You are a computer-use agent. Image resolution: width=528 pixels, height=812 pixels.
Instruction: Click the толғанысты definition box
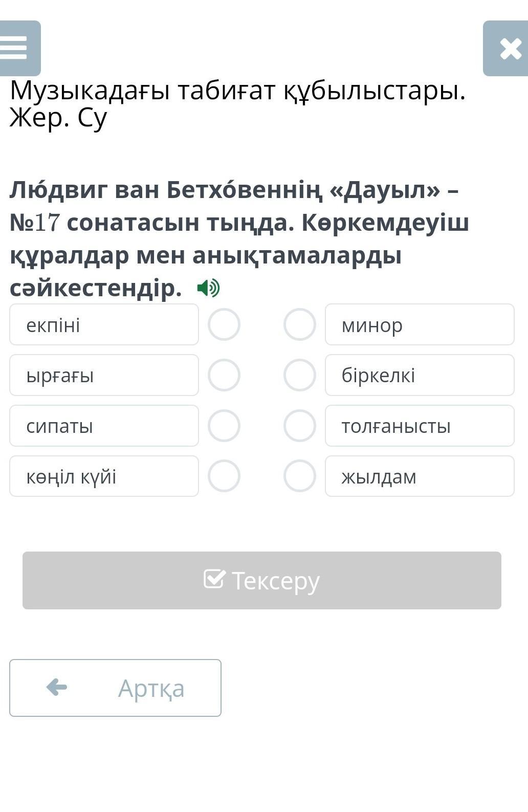420,426
